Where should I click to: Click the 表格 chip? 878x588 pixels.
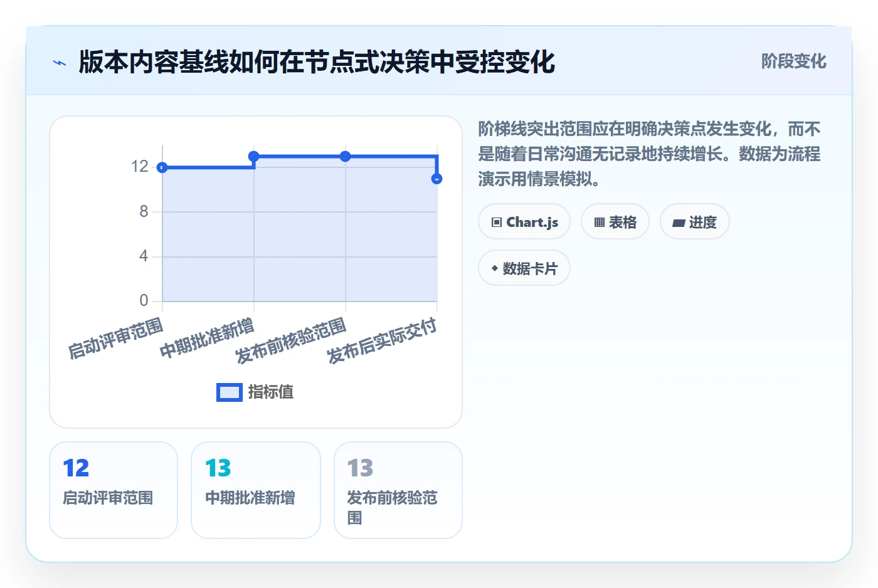(x=615, y=222)
